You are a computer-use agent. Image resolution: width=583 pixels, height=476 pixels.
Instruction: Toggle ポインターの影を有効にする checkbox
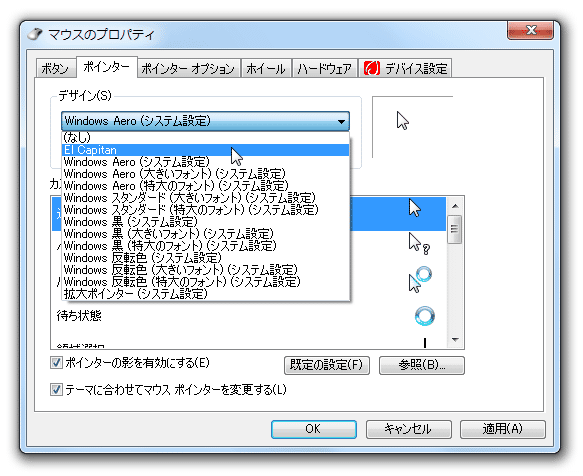[x=56, y=363]
